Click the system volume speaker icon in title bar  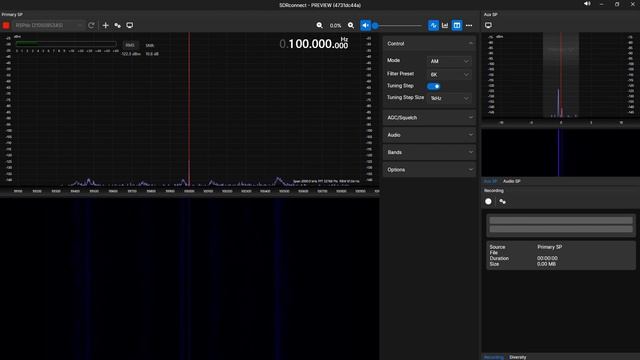click(x=587, y=4)
